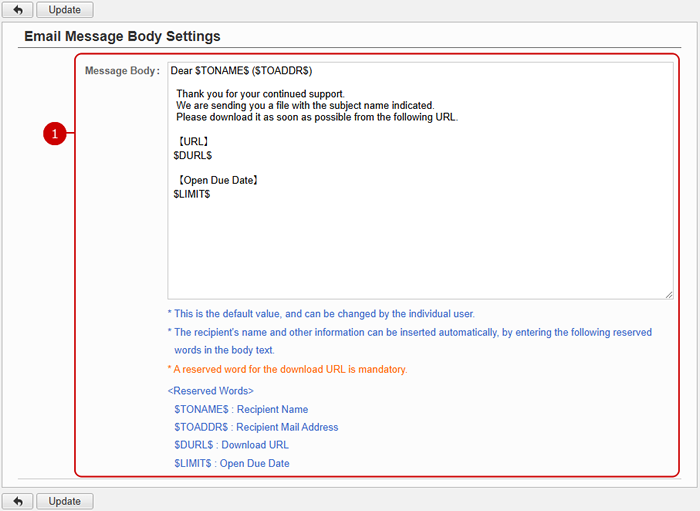Click the '【URL】' line in message body
700x511 pixels.
[x=193, y=141]
